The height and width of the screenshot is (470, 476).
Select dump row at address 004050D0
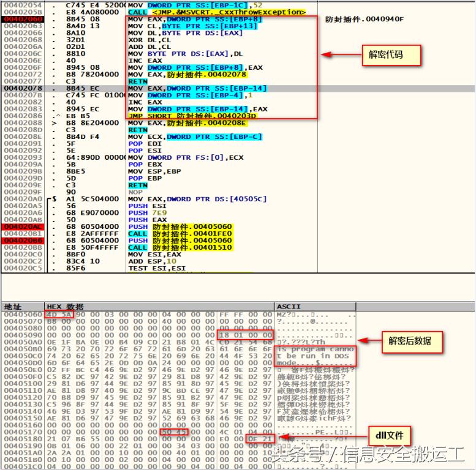179,363
